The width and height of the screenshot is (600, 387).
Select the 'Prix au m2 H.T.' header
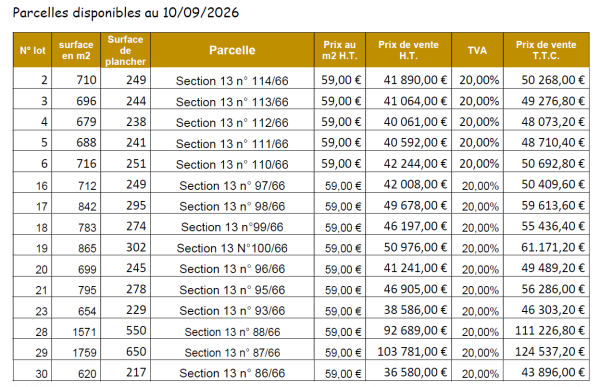tap(340, 50)
